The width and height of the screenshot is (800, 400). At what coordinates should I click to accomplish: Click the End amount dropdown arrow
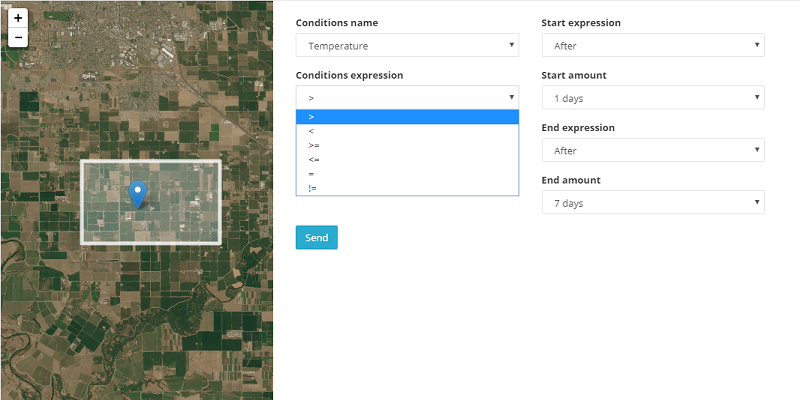[758, 203]
